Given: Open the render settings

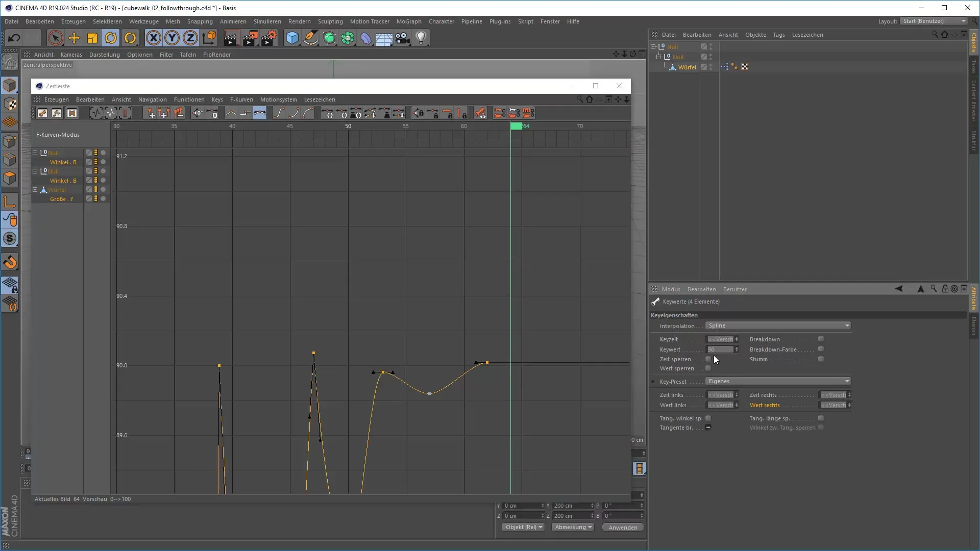Looking at the screenshot, I should pyautogui.click(x=269, y=38).
